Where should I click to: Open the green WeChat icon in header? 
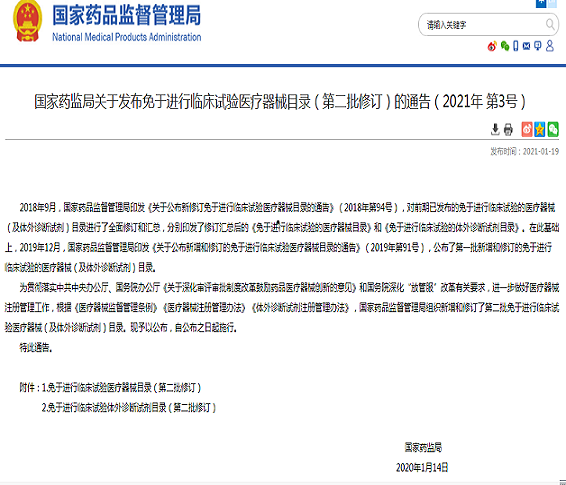point(505,46)
